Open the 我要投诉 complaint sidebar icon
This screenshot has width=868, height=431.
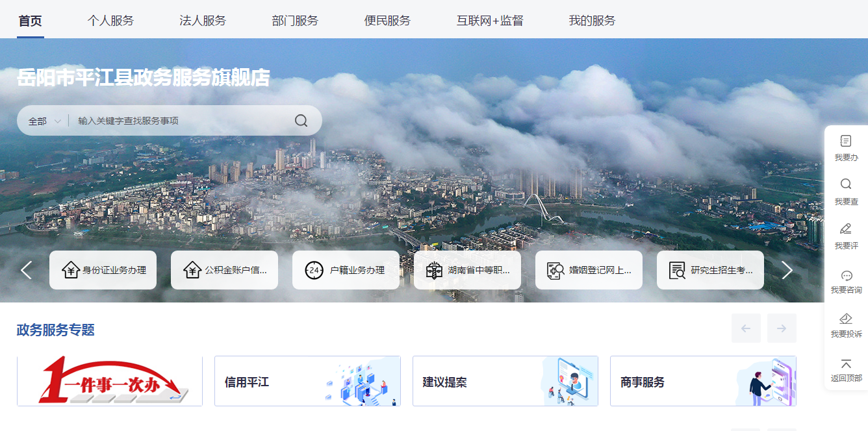(846, 319)
